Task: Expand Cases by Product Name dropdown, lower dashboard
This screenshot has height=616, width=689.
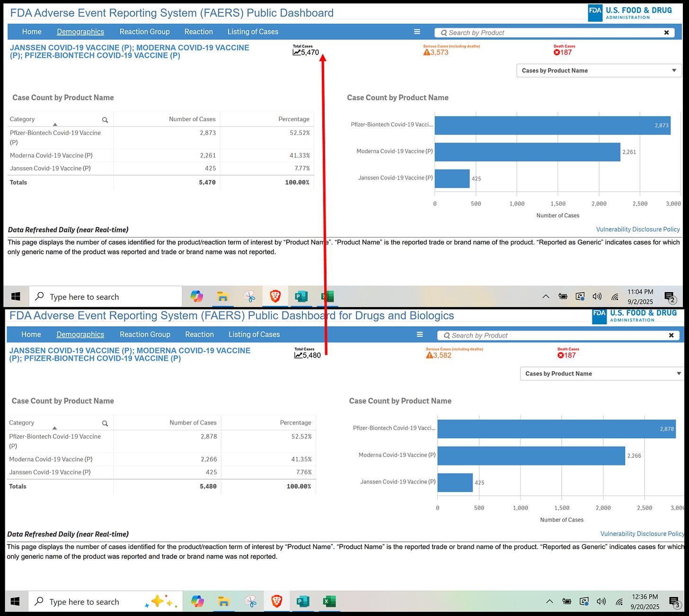Action: pyautogui.click(x=601, y=374)
